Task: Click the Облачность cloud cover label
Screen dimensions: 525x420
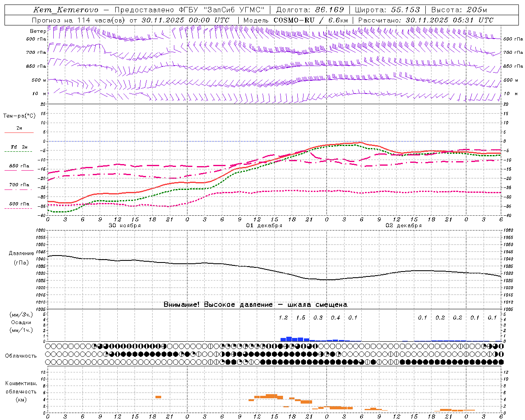Action: pos(21,356)
